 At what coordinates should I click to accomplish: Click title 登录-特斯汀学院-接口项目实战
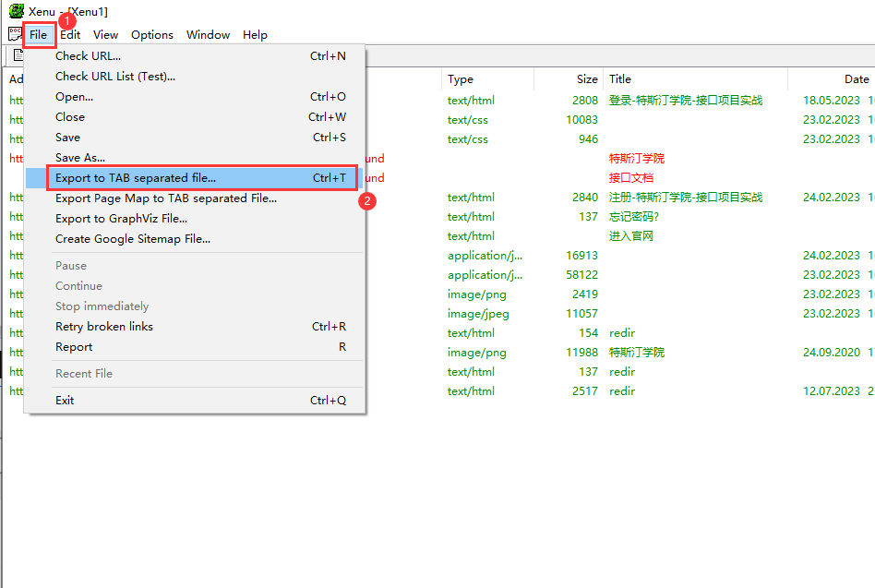[x=686, y=101]
